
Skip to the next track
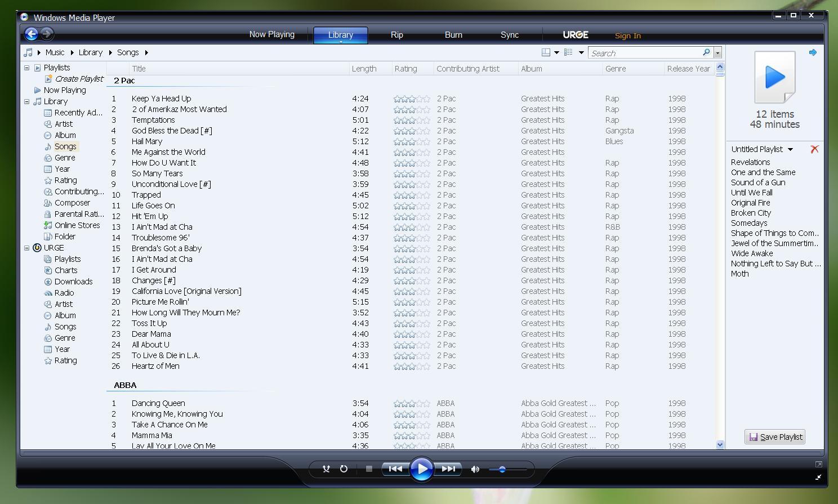pyautogui.click(x=448, y=469)
